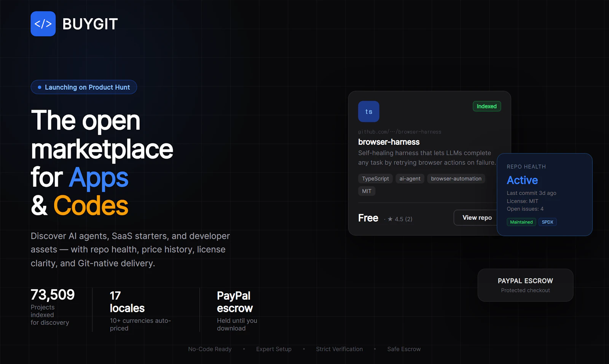The height and width of the screenshot is (364, 609).
Task: Click the Open issues: 4 line
Action: (525, 209)
